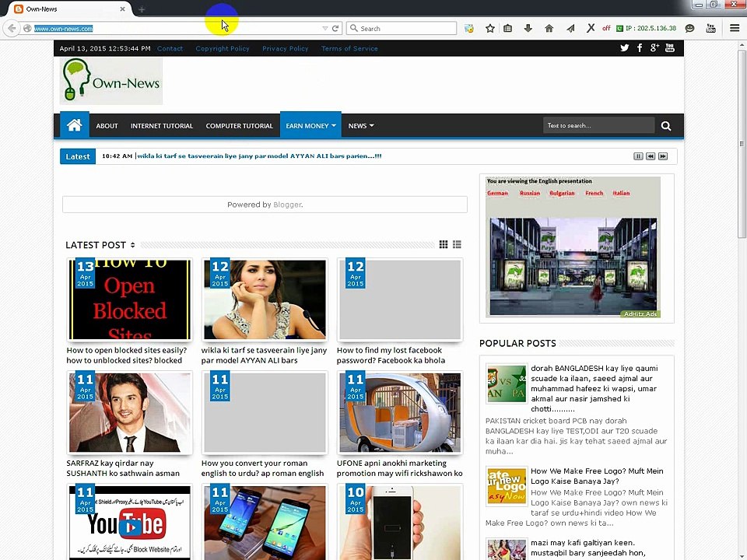Click the site 'Text to search' field
This screenshot has width=747, height=560.
coord(598,125)
